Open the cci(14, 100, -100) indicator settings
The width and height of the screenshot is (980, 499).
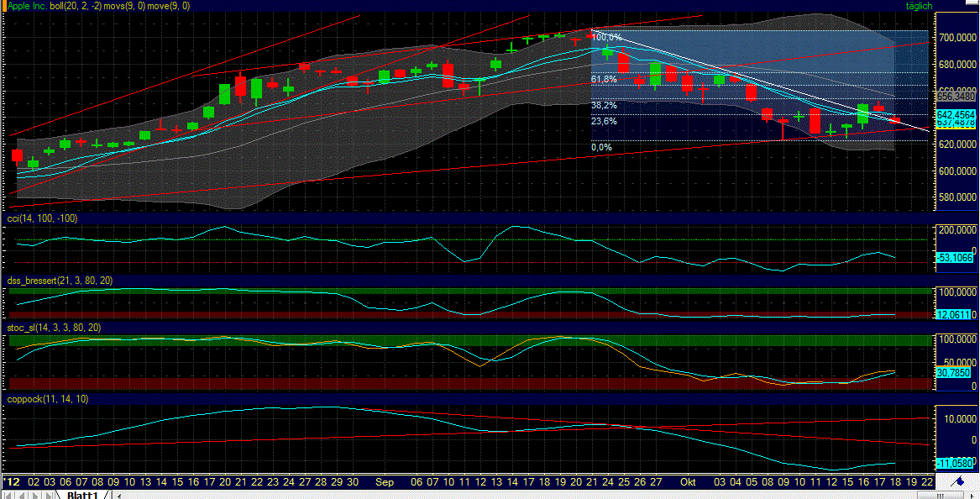pyautogui.click(x=40, y=218)
